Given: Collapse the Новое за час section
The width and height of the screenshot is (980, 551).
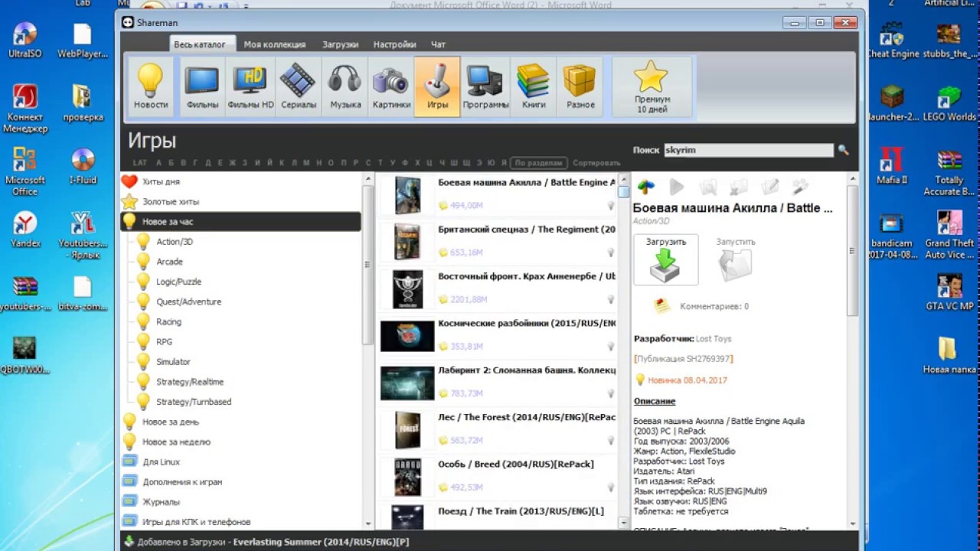Looking at the screenshot, I should tap(240, 221).
